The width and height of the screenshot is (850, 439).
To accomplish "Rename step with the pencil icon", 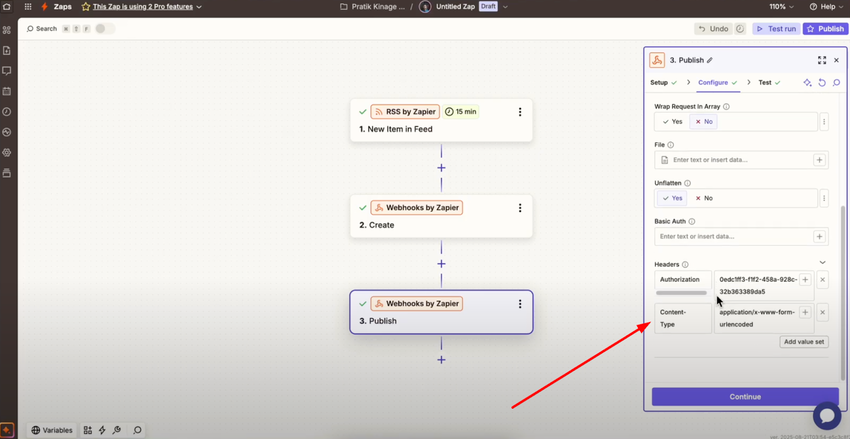I will [x=710, y=61].
